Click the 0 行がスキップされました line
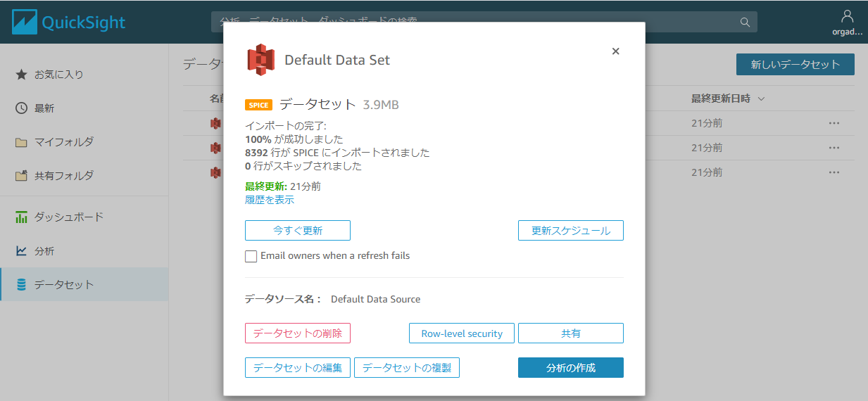This screenshot has width=868, height=401. (303, 166)
